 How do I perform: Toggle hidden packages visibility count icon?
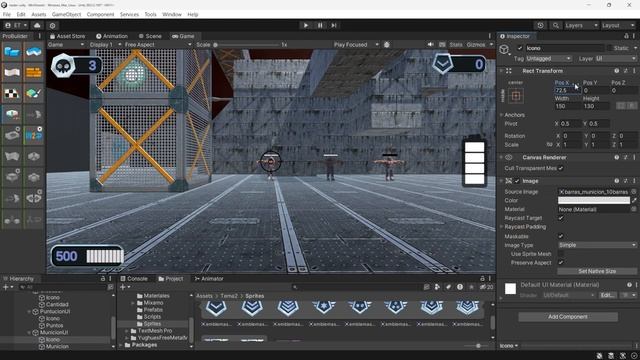coord(487,287)
